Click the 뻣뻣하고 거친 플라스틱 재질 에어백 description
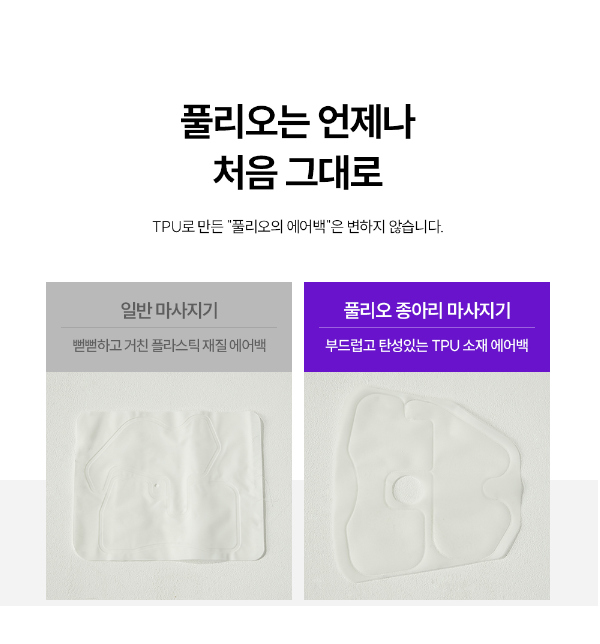The image size is (600, 644). tap(169, 345)
